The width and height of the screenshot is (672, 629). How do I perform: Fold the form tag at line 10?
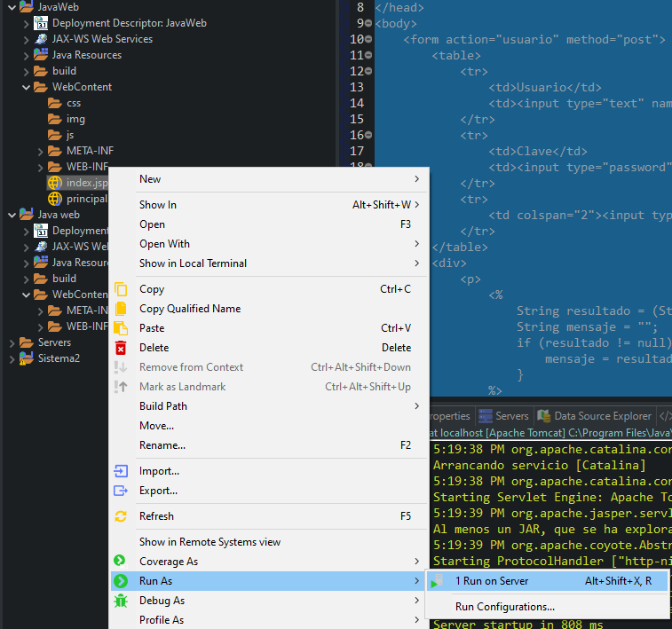click(368, 39)
